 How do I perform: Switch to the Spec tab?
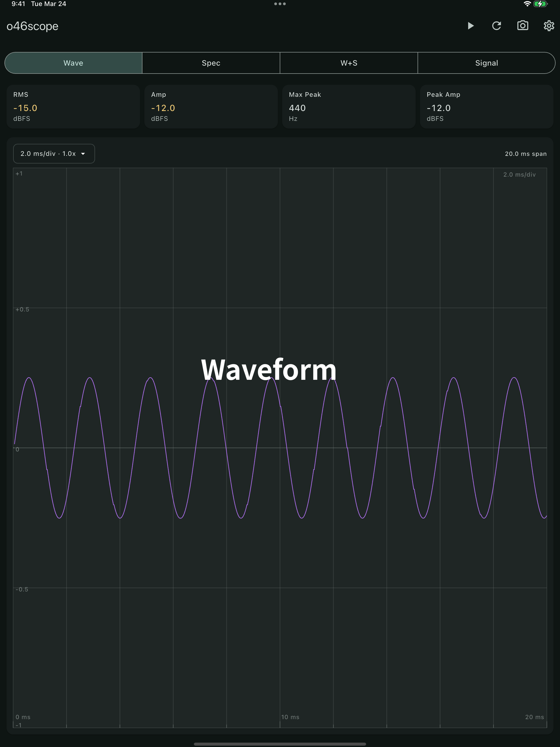[x=211, y=63]
